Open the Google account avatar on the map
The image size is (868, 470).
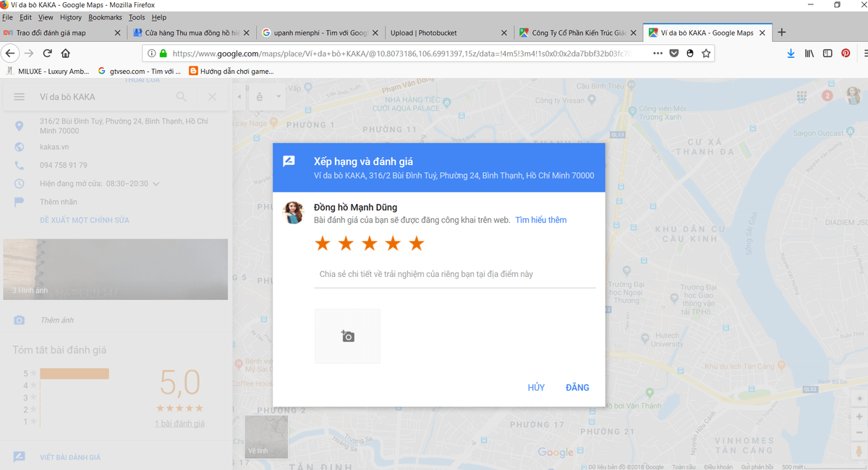pyautogui.click(x=854, y=95)
